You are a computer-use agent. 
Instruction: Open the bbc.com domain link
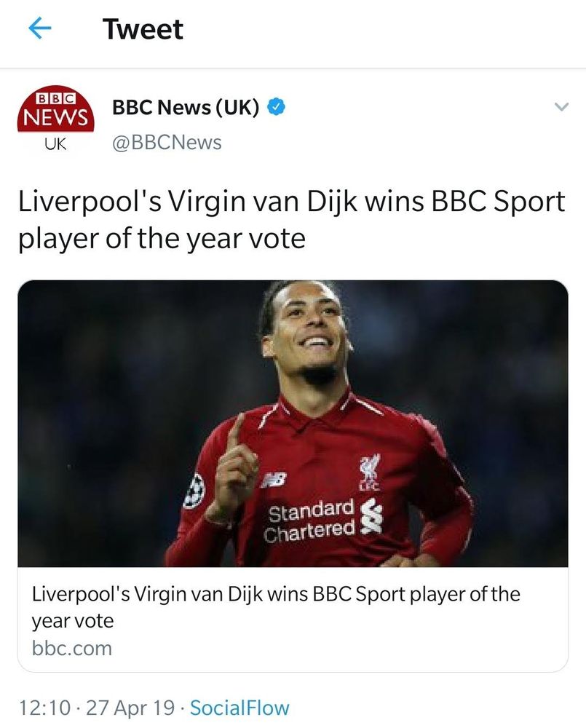(72, 649)
